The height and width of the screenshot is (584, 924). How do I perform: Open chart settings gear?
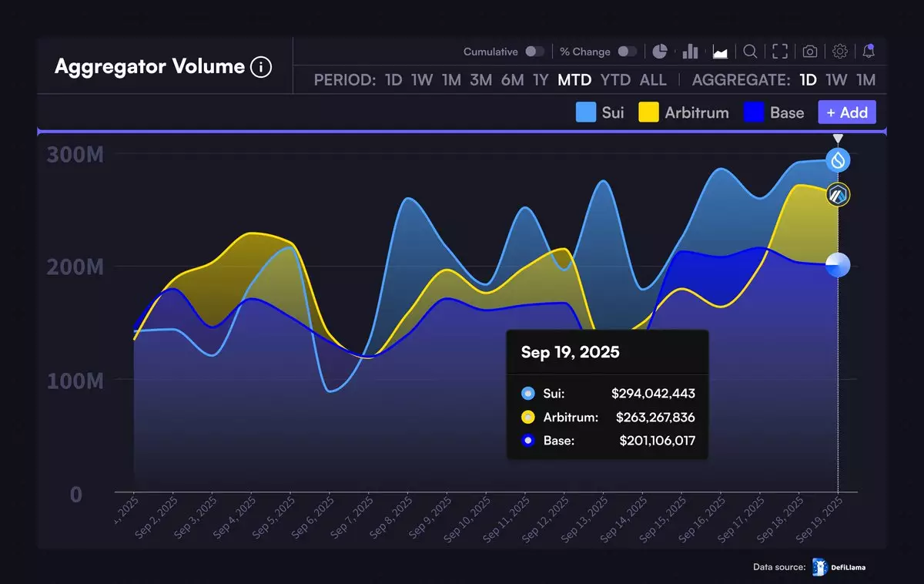(x=840, y=52)
